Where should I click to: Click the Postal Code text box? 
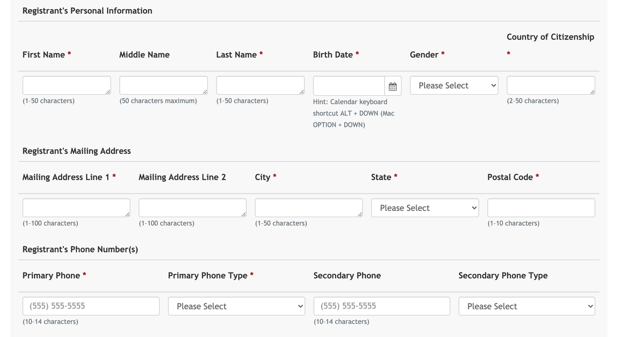click(x=541, y=208)
